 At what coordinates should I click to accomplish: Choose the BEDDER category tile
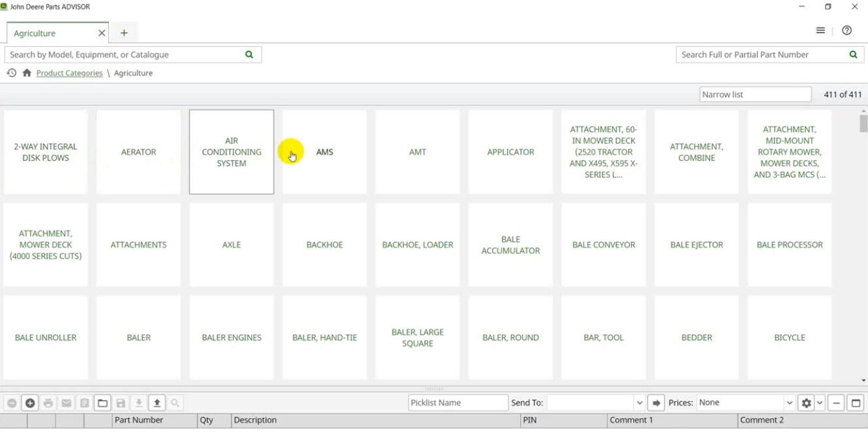(x=696, y=337)
